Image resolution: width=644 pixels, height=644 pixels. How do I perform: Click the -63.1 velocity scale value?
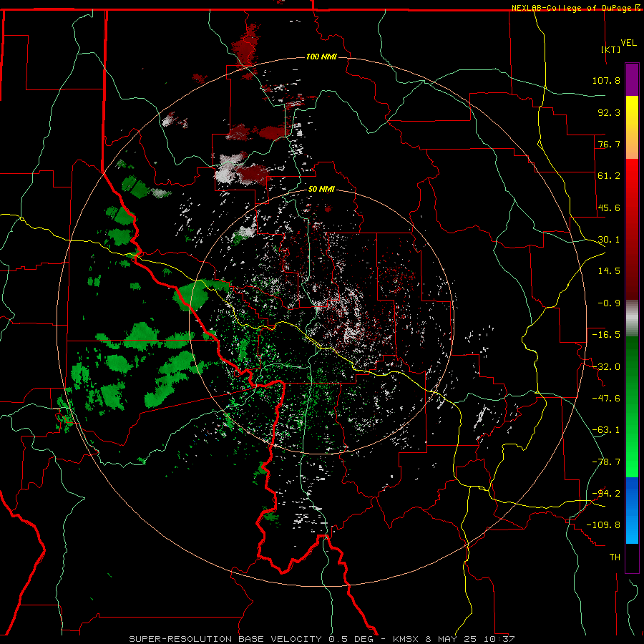coord(606,430)
